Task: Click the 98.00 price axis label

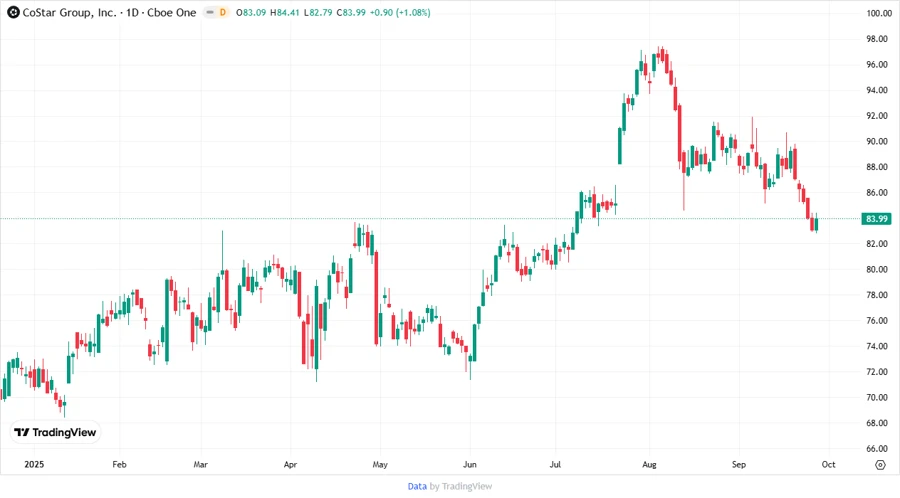Action: (876, 39)
